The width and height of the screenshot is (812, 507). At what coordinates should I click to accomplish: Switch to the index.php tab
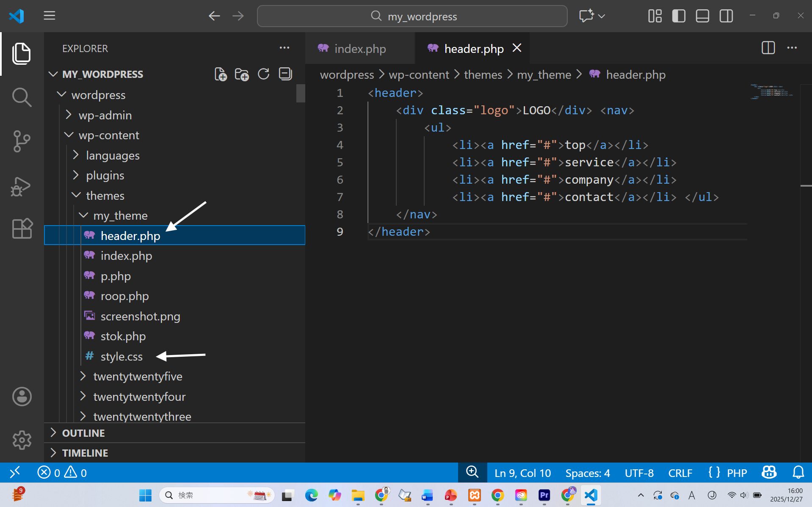[x=359, y=49]
